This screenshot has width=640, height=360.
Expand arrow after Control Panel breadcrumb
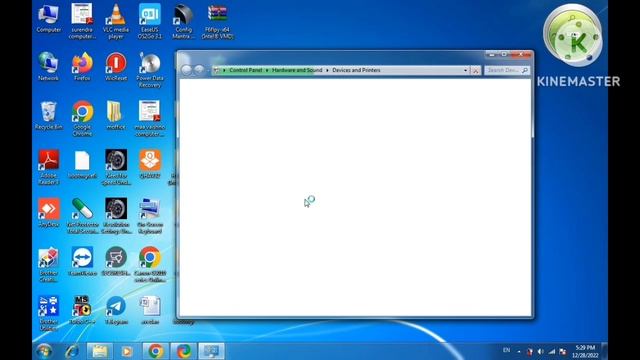(267, 70)
